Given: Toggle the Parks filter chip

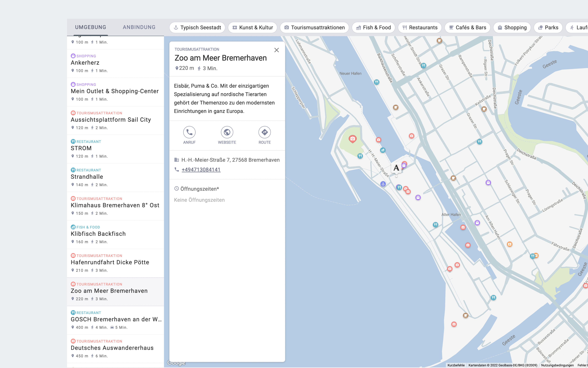Looking at the screenshot, I should [548, 28].
